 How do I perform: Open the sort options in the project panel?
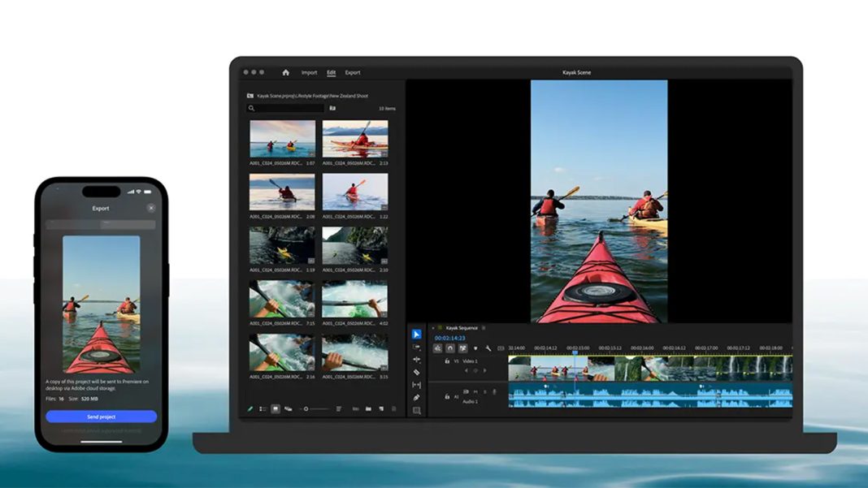pyautogui.click(x=338, y=408)
